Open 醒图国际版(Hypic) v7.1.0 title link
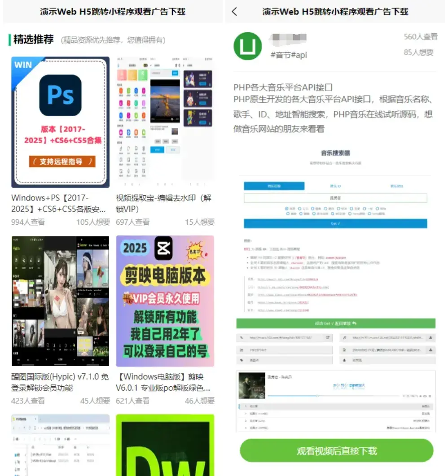The image size is (448, 476). click(60, 382)
